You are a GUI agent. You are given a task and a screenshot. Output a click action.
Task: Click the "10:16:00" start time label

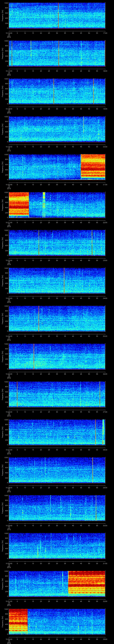point(9,33)
